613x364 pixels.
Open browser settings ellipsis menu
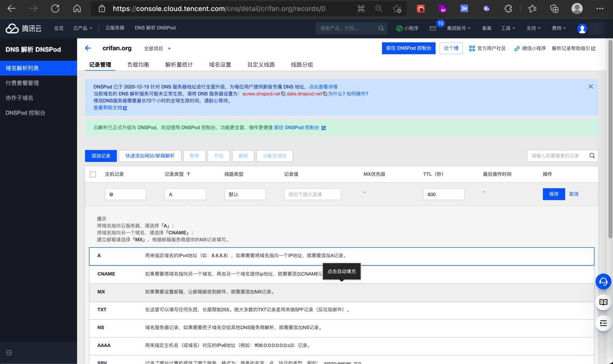pyautogui.click(x=600, y=8)
